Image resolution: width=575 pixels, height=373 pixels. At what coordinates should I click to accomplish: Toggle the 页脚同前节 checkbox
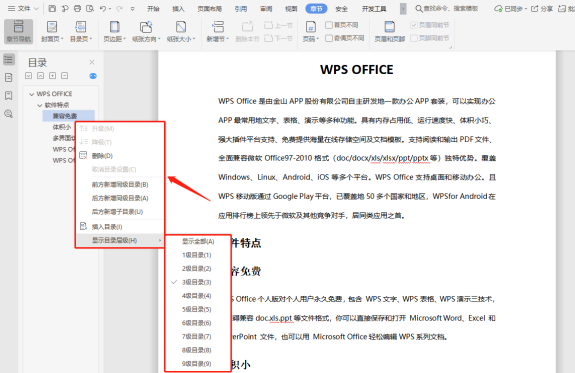pyautogui.click(x=414, y=38)
